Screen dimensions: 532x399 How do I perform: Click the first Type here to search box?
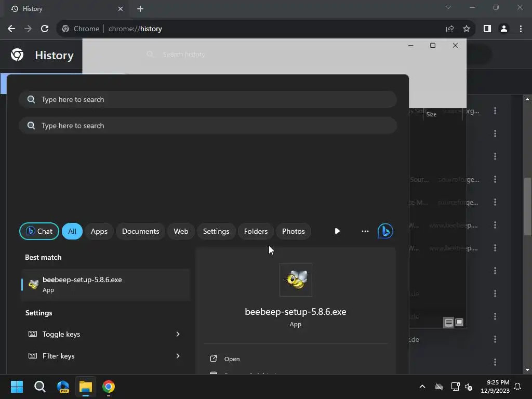click(x=208, y=99)
